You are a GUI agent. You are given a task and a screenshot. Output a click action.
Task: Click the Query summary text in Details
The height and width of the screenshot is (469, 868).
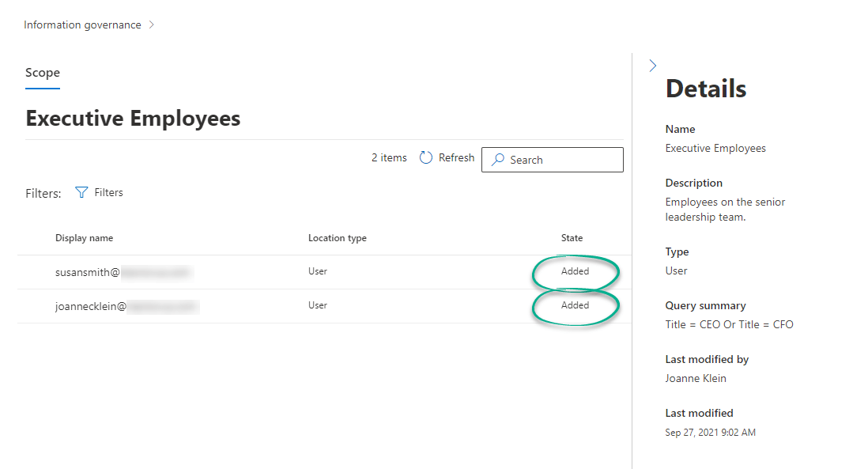pos(729,323)
